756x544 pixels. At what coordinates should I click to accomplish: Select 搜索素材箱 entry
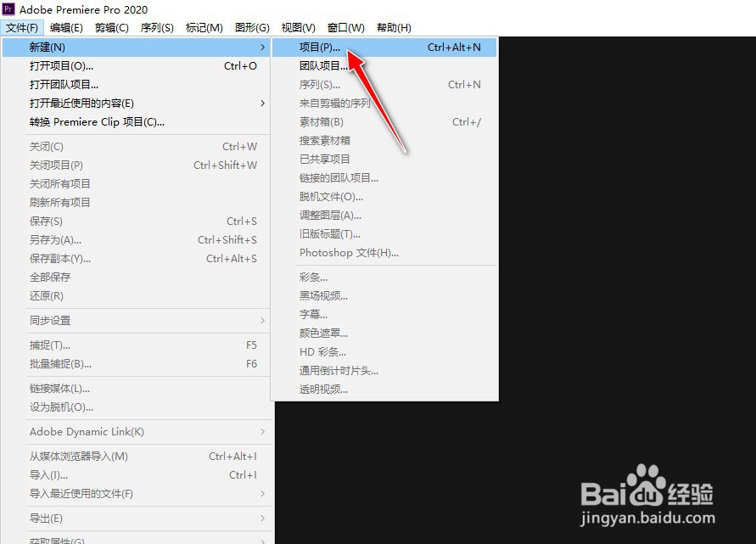tap(384, 140)
